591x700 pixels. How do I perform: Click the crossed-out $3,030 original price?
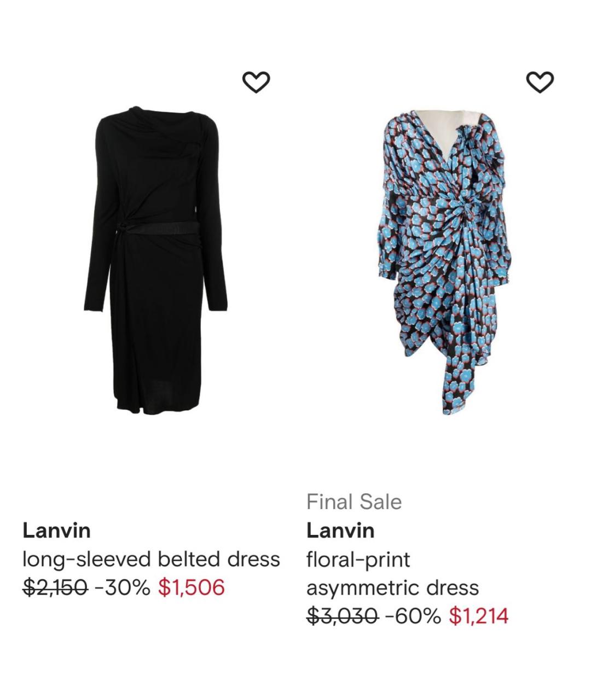click(342, 616)
